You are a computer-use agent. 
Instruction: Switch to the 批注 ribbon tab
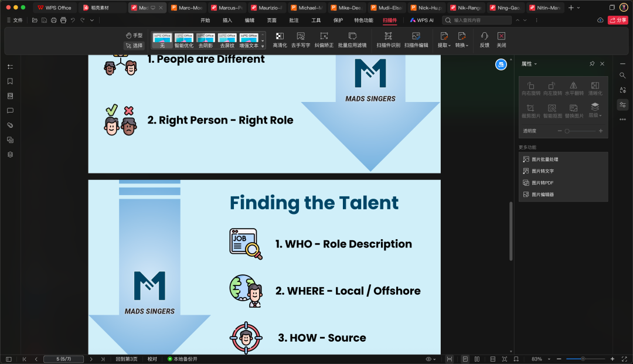[294, 20]
